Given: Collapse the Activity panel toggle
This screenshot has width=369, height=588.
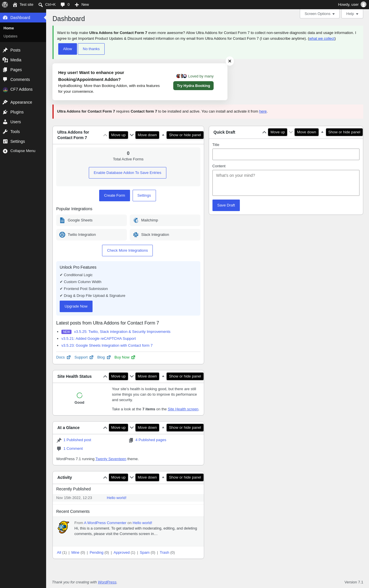Looking at the screenshot, I should click(163, 477).
